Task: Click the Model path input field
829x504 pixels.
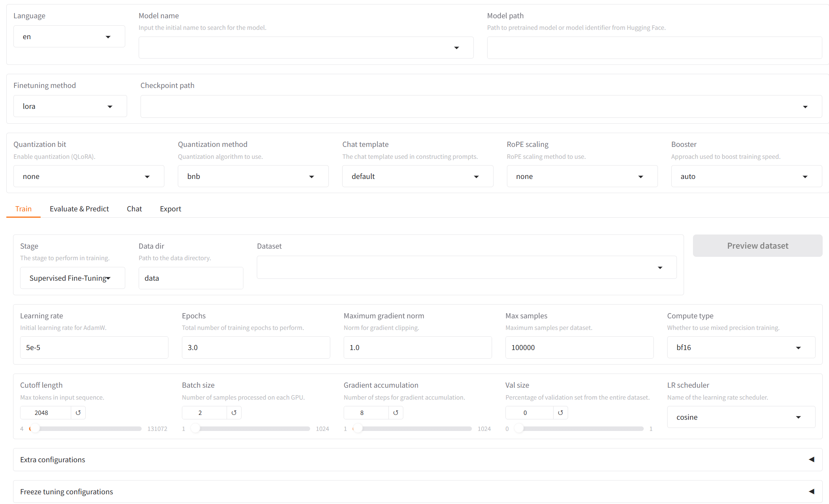Action: click(x=654, y=48)
